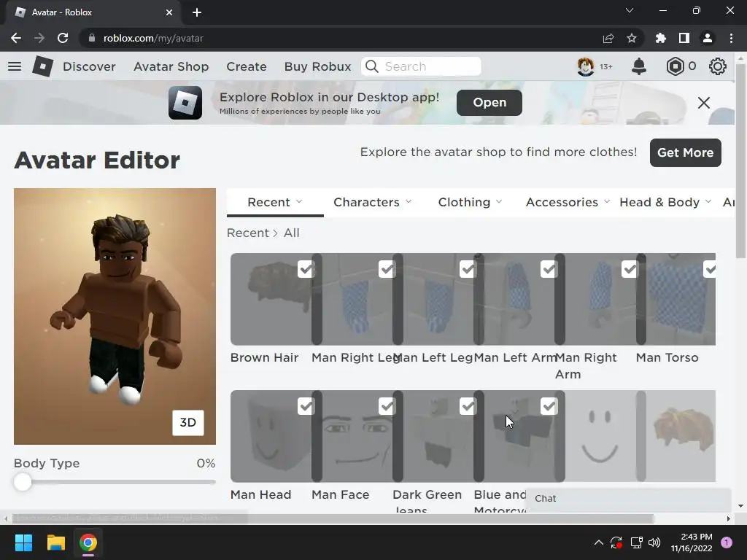
Task: Close the Avatar - Roblox tab
Action: click(169, 12)
